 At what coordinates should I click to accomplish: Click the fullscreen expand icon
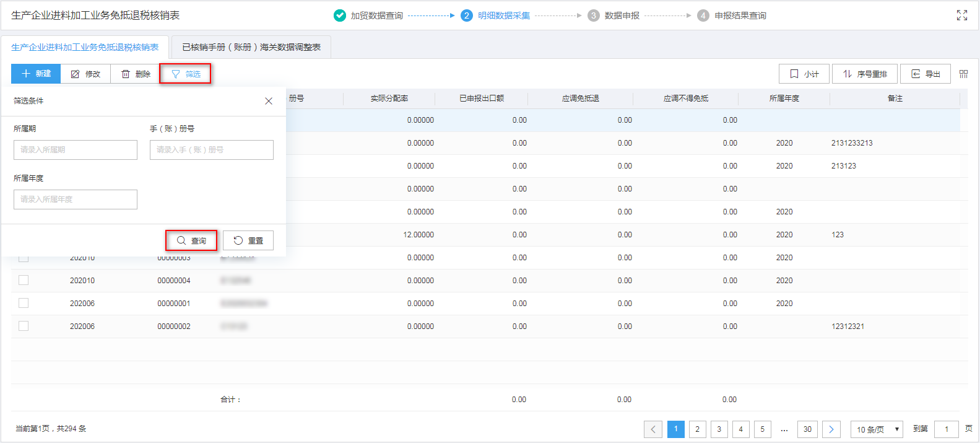(x=961, y=15)
